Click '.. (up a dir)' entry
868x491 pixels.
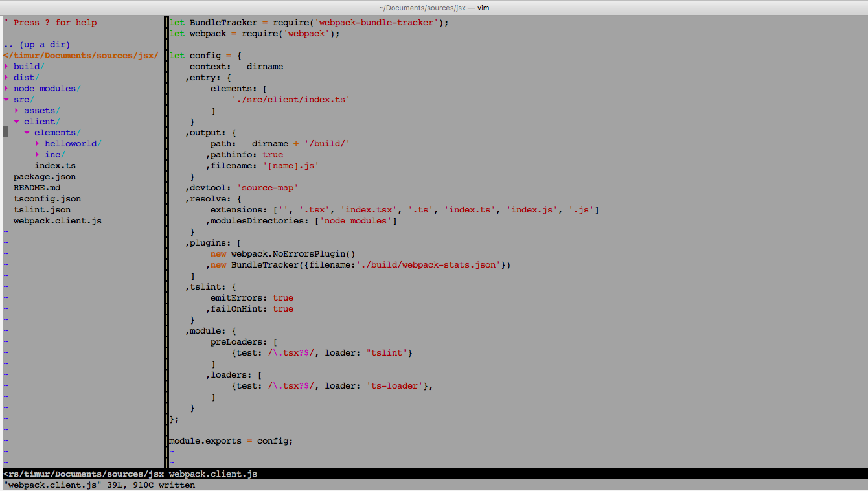[37, 45]
